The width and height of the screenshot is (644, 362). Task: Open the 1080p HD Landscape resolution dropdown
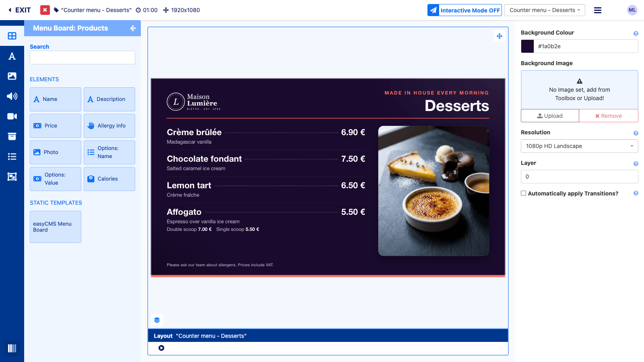580,146
